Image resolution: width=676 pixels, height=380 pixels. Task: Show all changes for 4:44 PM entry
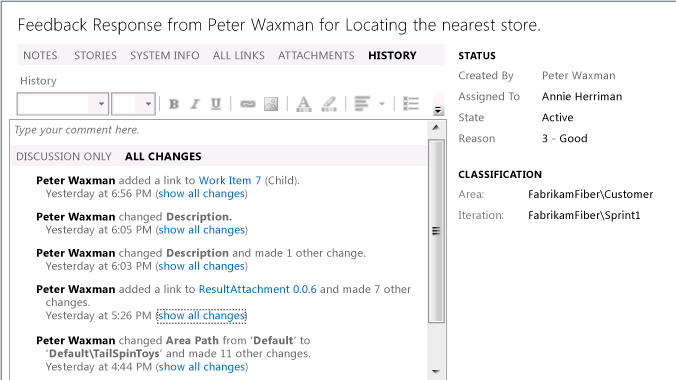point(202,367)
